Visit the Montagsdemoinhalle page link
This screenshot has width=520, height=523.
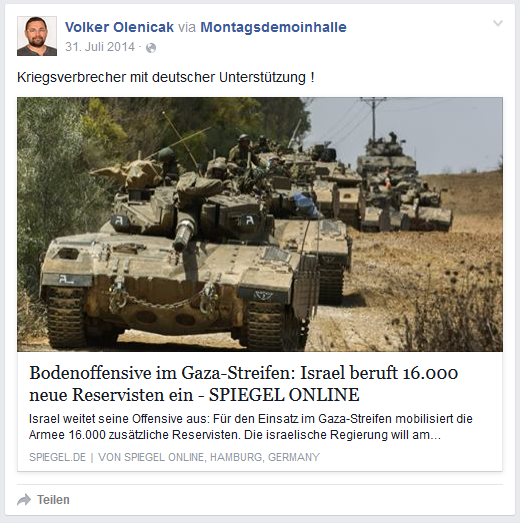point(273,27)
